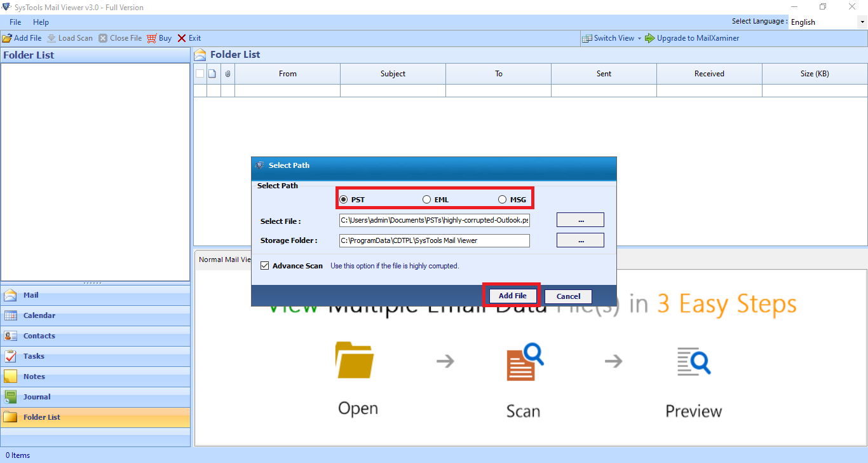Screen dimensions: 868x463
Task: Click the red Exit icon
Action: [x=182, y=38]
